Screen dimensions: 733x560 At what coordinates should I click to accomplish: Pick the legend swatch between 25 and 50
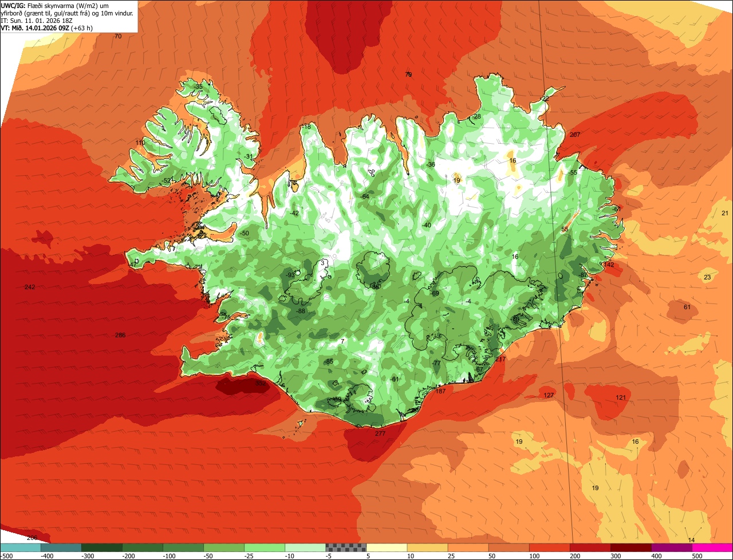tap(467, 547)
